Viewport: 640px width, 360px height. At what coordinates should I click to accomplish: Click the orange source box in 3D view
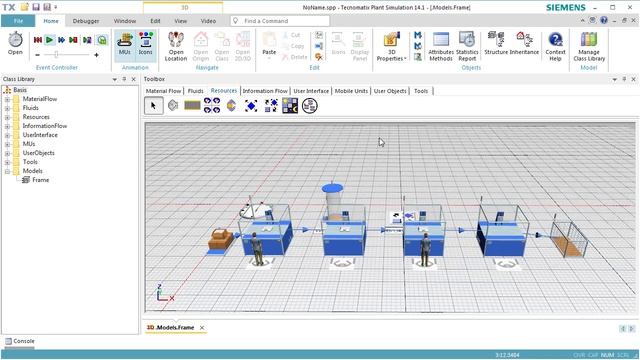(x=220, y=239)
